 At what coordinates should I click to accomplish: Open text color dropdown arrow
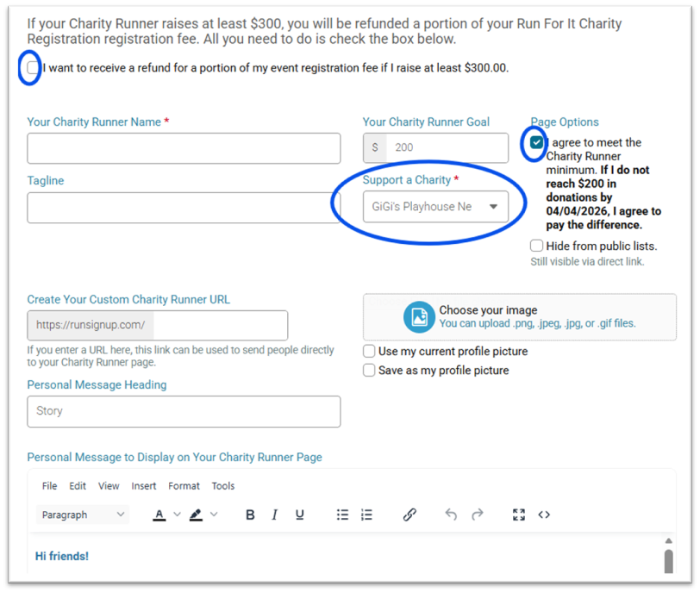point(178,515)
